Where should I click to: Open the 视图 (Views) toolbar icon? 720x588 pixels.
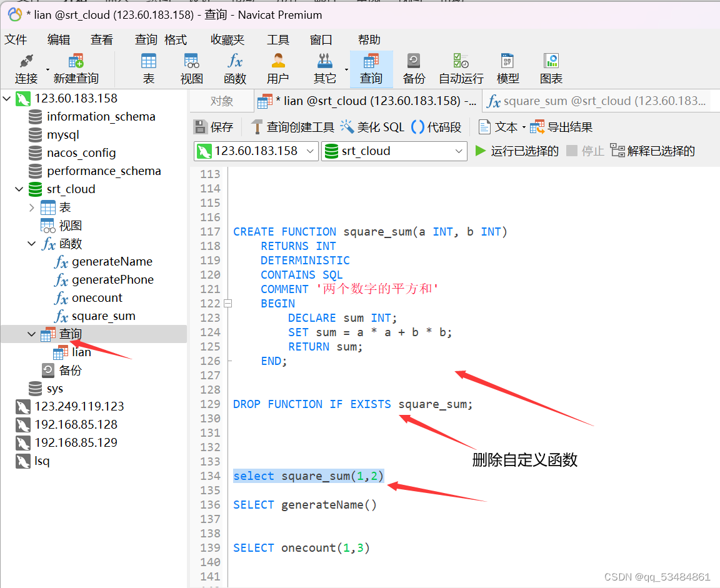(191, 67)
